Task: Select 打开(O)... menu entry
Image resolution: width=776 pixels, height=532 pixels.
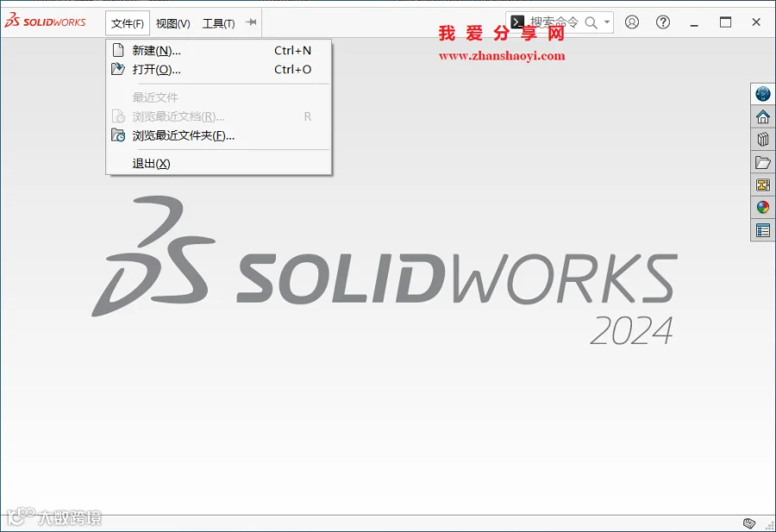Action: coord(218,69)
